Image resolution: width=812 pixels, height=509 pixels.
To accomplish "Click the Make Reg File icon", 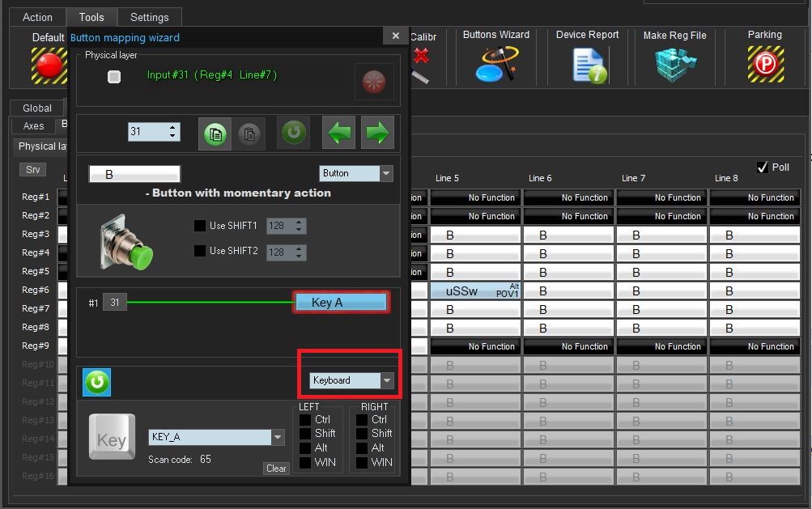I will 674,63.
